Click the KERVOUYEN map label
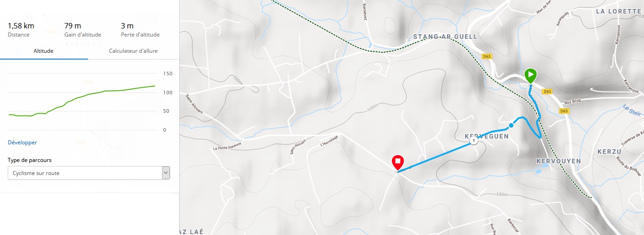 pos(559,161)
